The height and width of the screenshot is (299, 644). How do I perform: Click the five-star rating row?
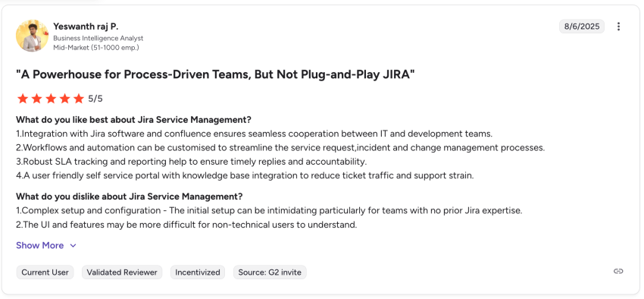50,99
